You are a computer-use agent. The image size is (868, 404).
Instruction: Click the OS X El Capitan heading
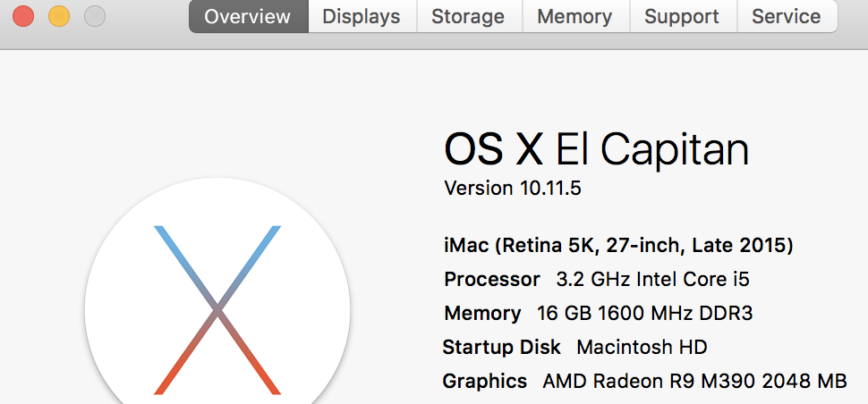tap(597, 150)
